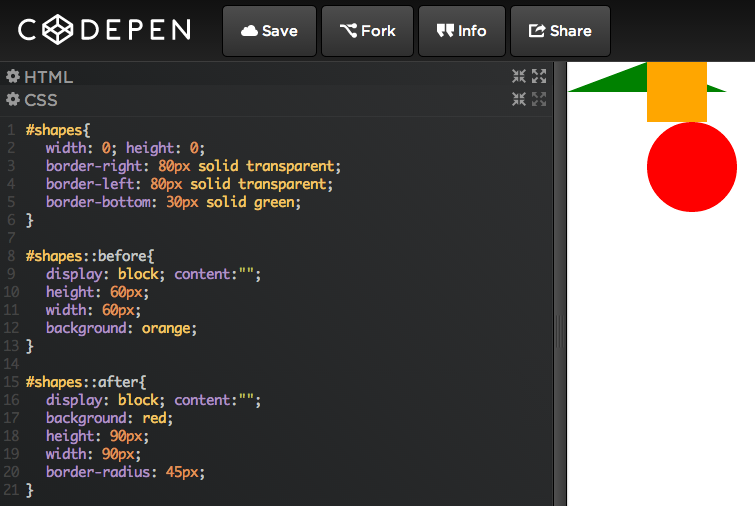Click the '#shapes::before{' selector

[90, 256]
